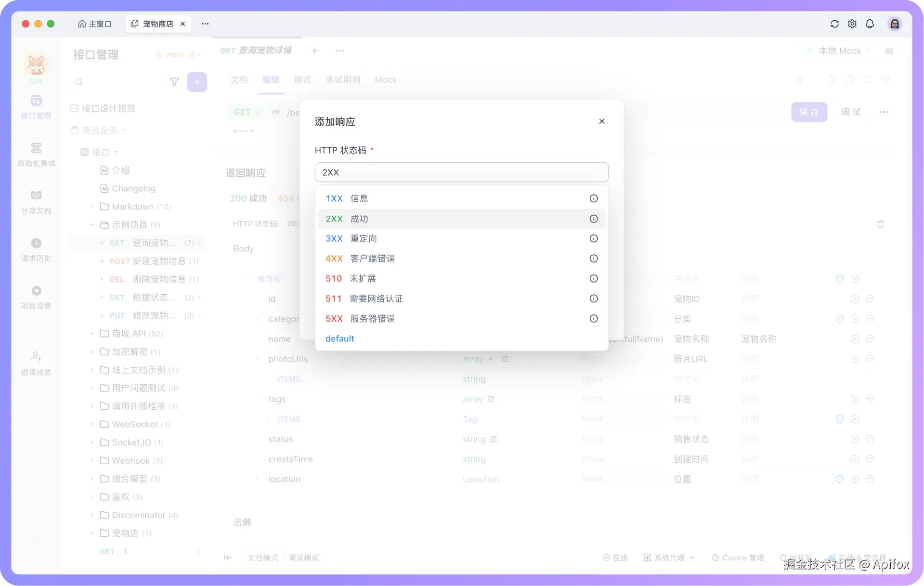The image size is (924, 586).
Task: Click the 保存 button
Action: pyautogui.click(x=809, y=112)
